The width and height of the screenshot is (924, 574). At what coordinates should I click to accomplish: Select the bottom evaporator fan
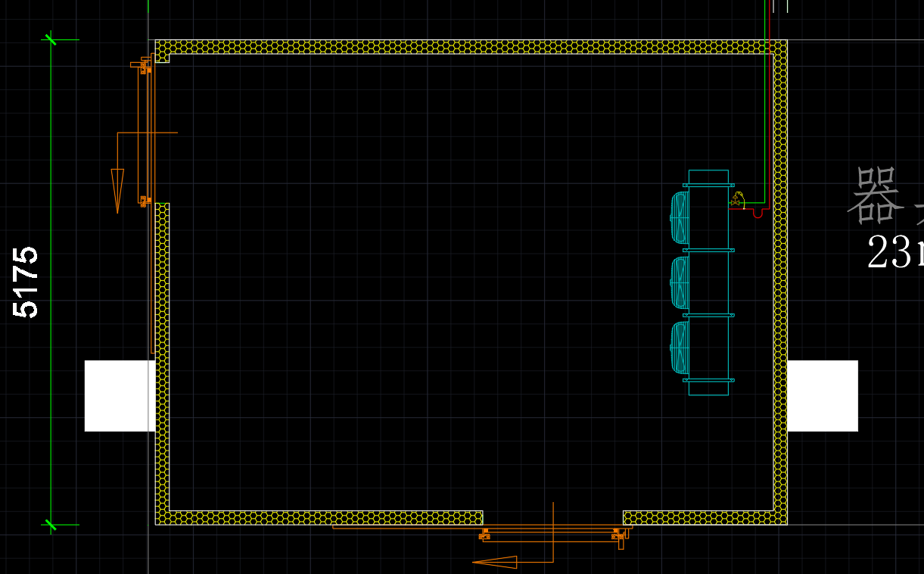[x=680, y=347]
